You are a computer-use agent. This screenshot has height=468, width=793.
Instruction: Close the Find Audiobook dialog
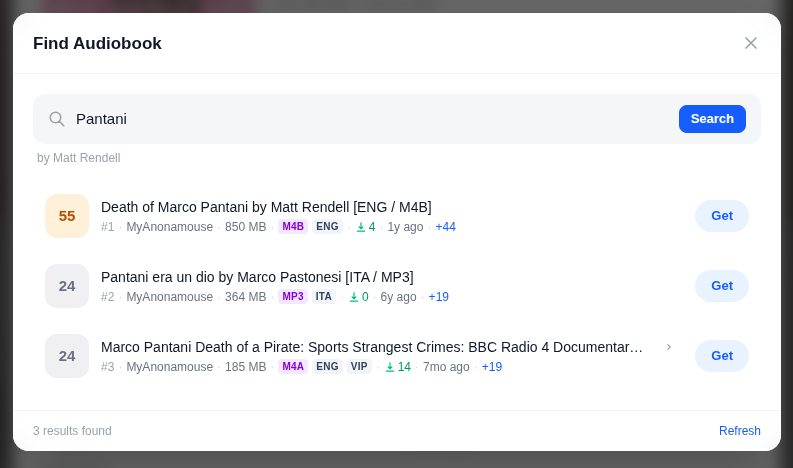click(751, 43)
